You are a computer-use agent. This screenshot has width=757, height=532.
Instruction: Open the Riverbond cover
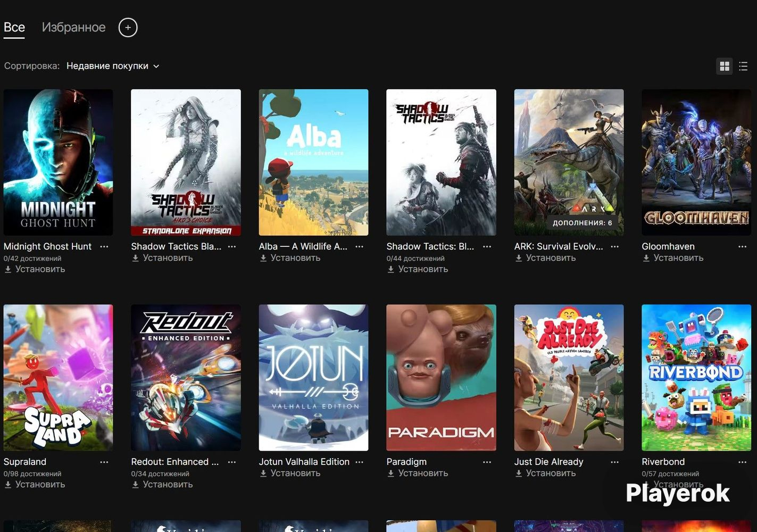coord(696,378)
